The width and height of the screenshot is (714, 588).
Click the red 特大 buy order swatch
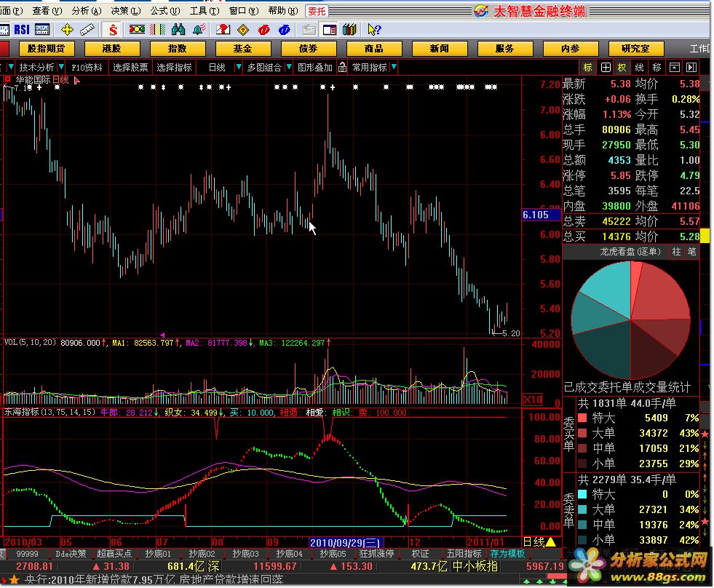tap(582, 418)
